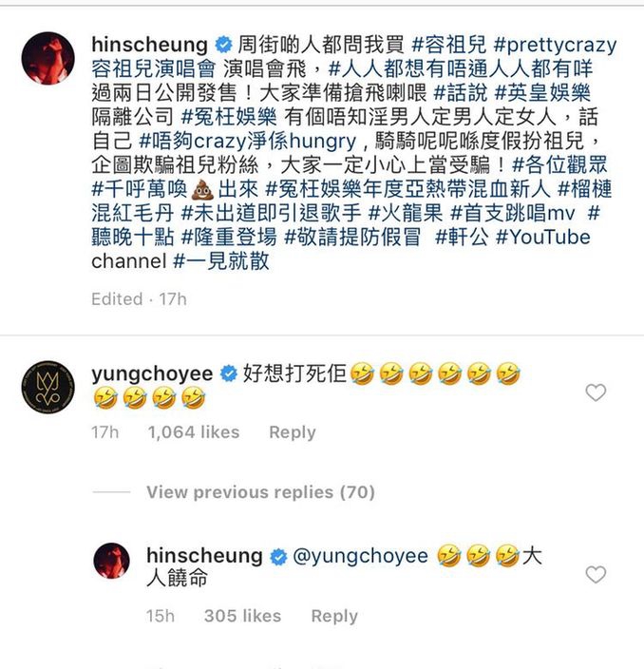644x669 pixels.
Task: Like hinscheung's reply with the heart icon
Action: pyautogui.click(x=596, y=575)
